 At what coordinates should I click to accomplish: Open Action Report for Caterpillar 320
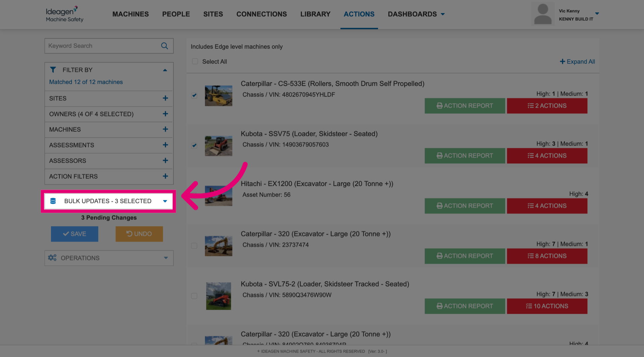coord(465,256)
